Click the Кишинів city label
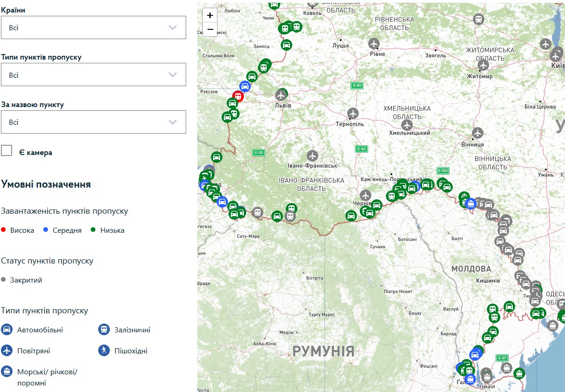Screen dimensions: 565x392 point(488,281)
